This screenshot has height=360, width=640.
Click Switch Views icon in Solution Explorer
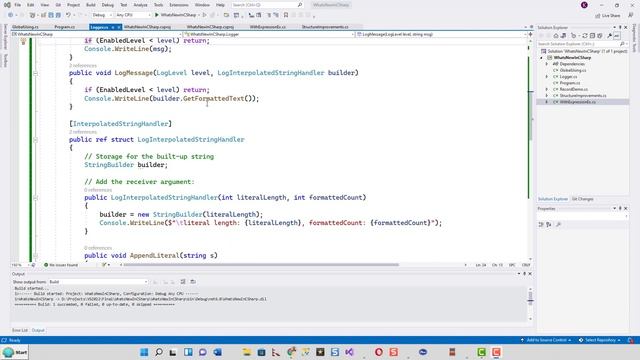pos(563,36)
